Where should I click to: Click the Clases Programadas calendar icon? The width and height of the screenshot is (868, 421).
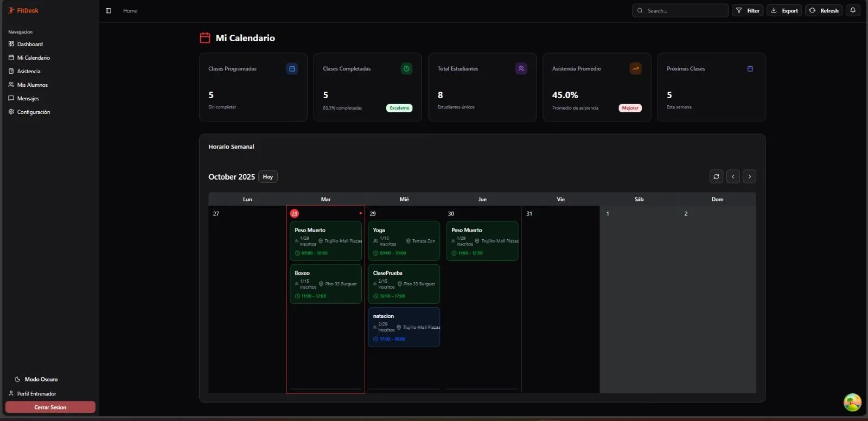(292, 69)
